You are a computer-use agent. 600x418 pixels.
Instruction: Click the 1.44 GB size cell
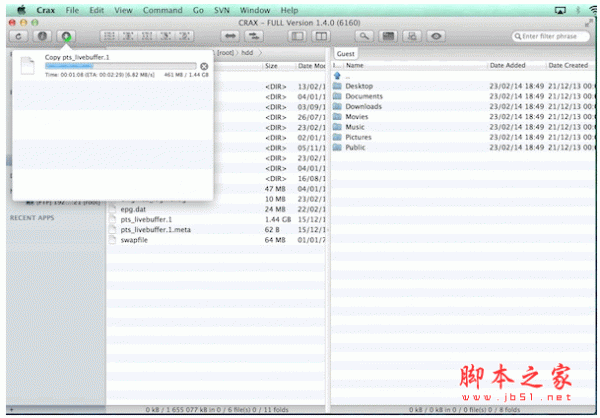(x=278, y=220)
